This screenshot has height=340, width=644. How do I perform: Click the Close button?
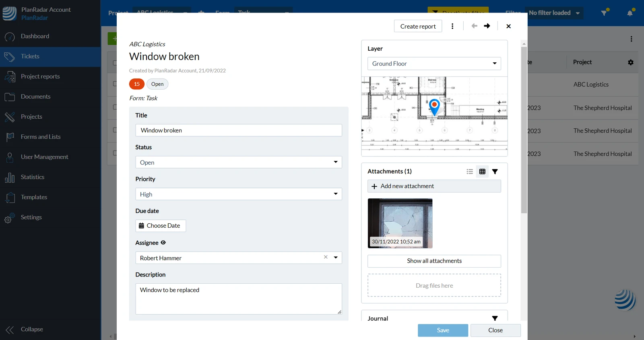click(x=495, y=330)
